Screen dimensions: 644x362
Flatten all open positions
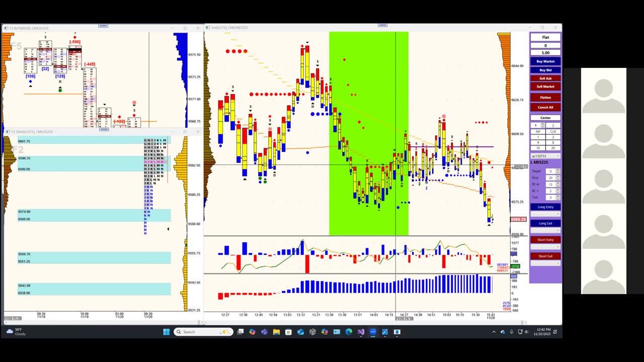(545, 98)
